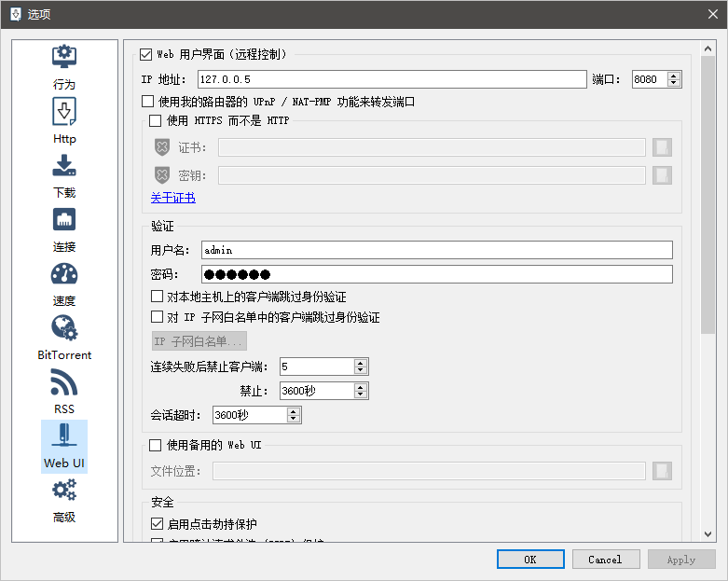Enable UPnP / NAT-PMP port forwarding checkbox

click(147, 102)
